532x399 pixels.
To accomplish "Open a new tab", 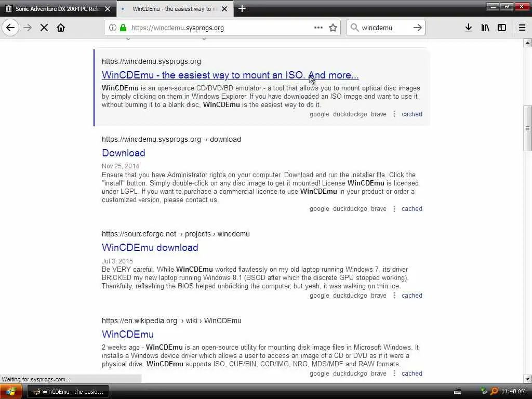I will [x=242, y=8].
